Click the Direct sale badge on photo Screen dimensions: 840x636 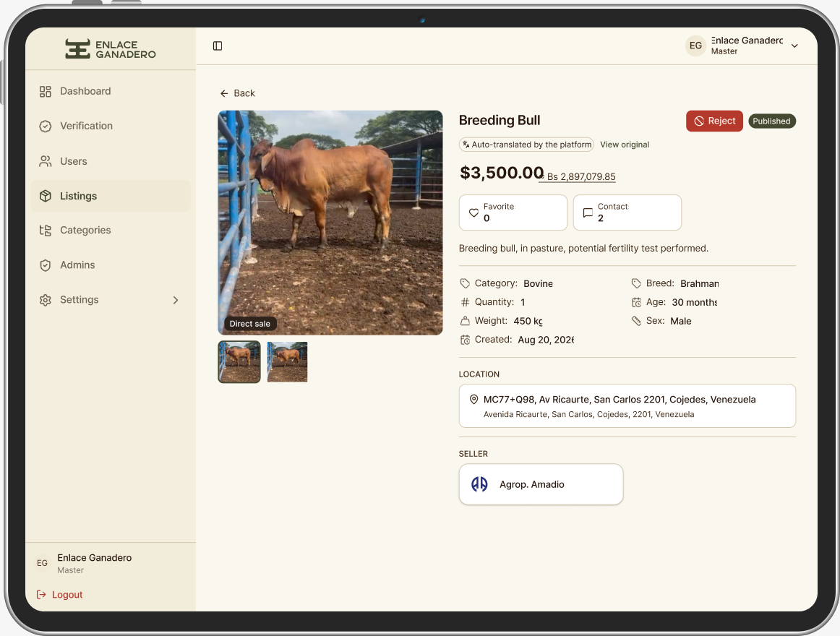pos(249,324)
